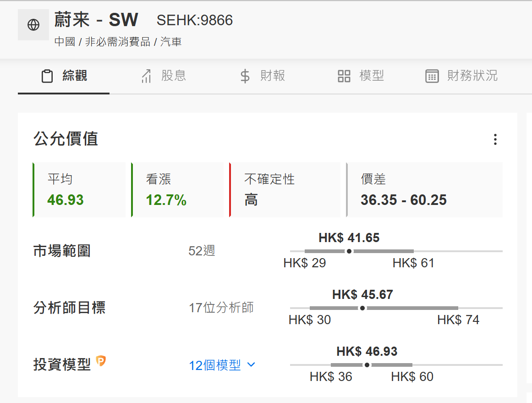Screen dimensions: 532x403
Task: Click the HK$ 29 low value
Action: (305, 263)
